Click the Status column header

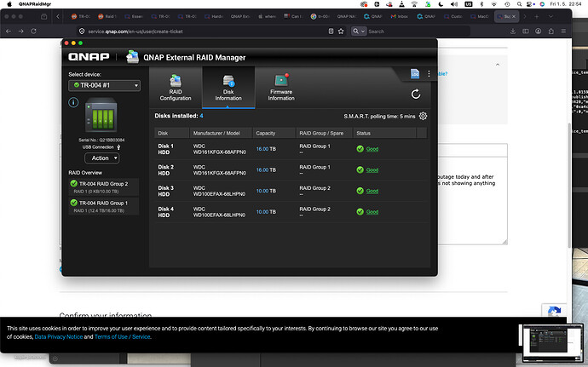384,133
